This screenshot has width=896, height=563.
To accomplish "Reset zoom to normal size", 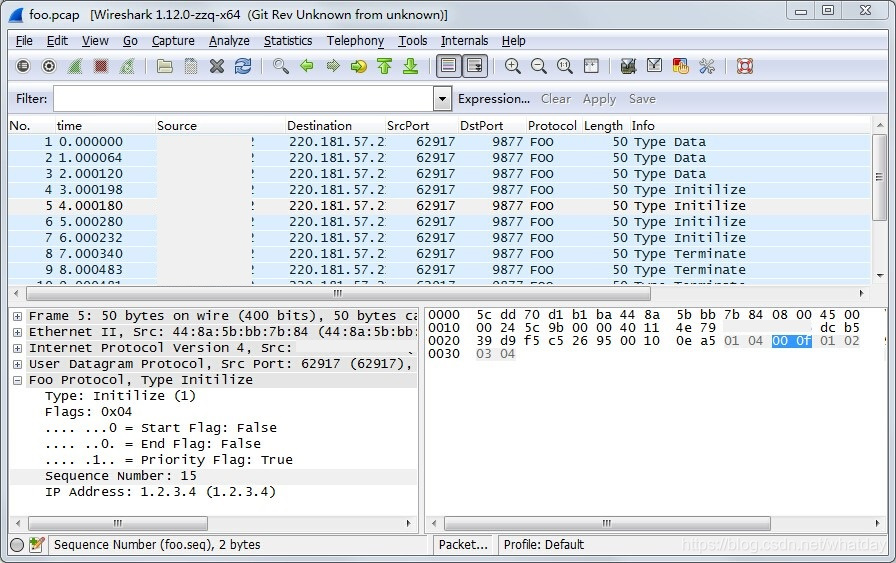I will click(x=565, y=66).
